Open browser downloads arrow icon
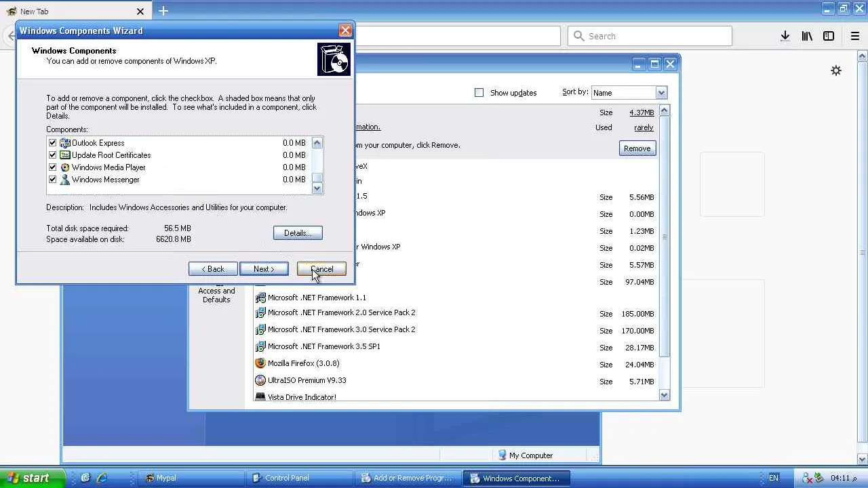Viewport: 868px width, 488px height. click(x=785, y=36)
